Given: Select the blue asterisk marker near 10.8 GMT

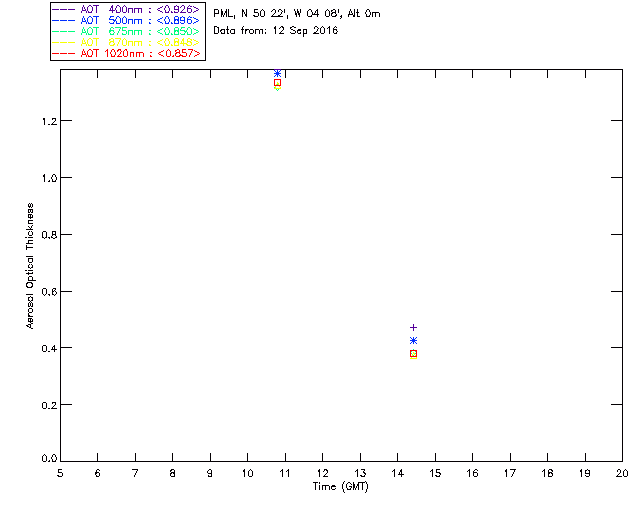Looking at the screenshot, I should coord(278,73).
